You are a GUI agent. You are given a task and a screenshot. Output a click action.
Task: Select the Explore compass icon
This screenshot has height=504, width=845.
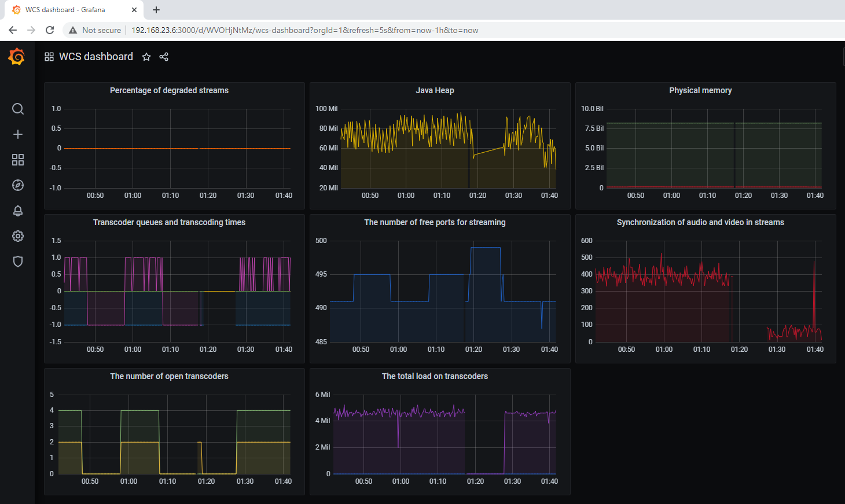coord(17,185)
